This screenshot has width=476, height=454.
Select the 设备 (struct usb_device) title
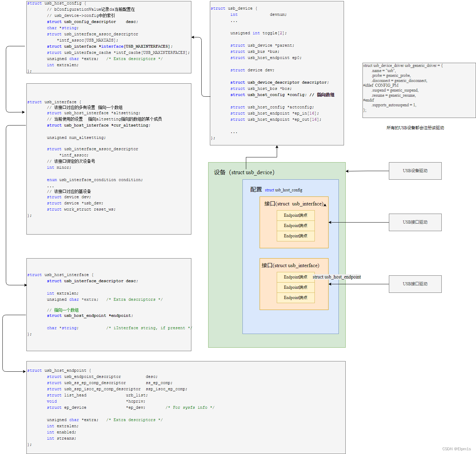coord(244,172)
